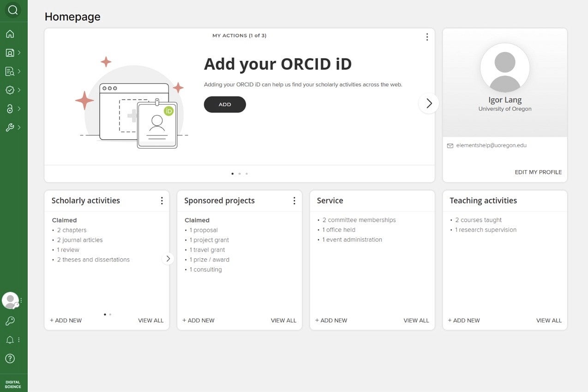This screenshot has width=588, height=392.
Task: Click the checkmark badge icon in sidebar
Action: point(10,90)
